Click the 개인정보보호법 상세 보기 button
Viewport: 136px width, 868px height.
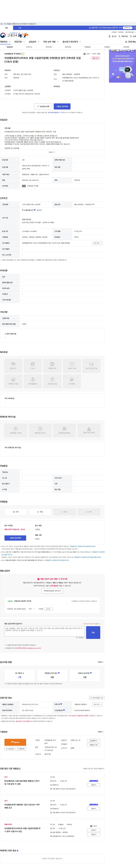tap(52, 591)
